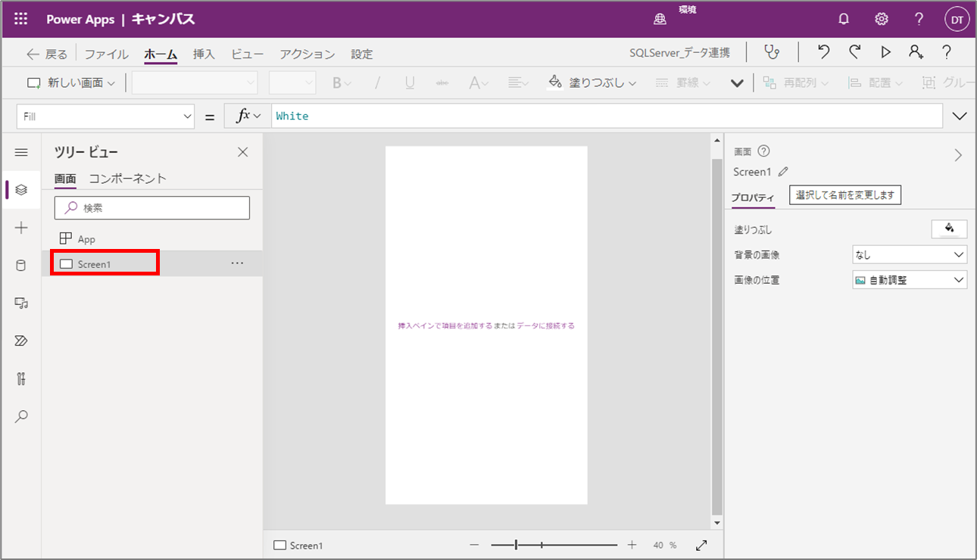Select Screen1 in the tree view
This screenshot has height=560, width=977.
coord(152,263)
